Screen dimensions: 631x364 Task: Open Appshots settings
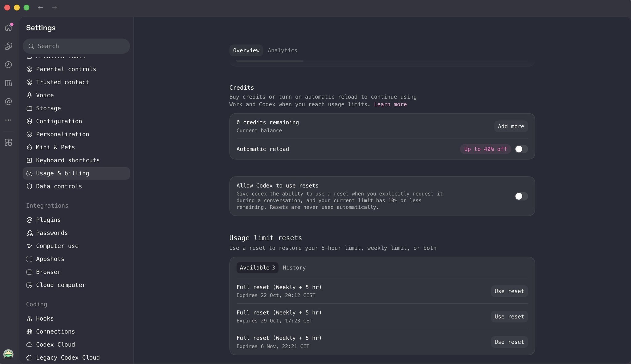click(76, 259)
